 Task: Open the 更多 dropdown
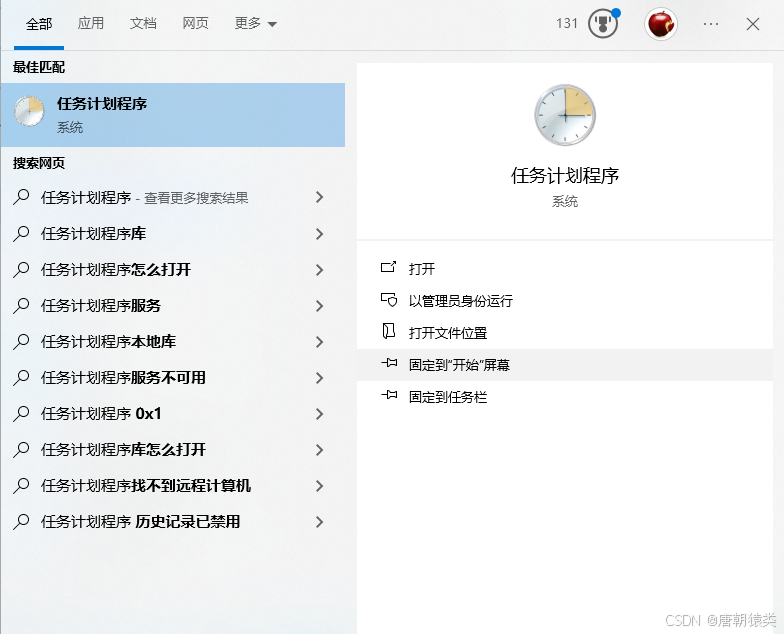[255, 24]
